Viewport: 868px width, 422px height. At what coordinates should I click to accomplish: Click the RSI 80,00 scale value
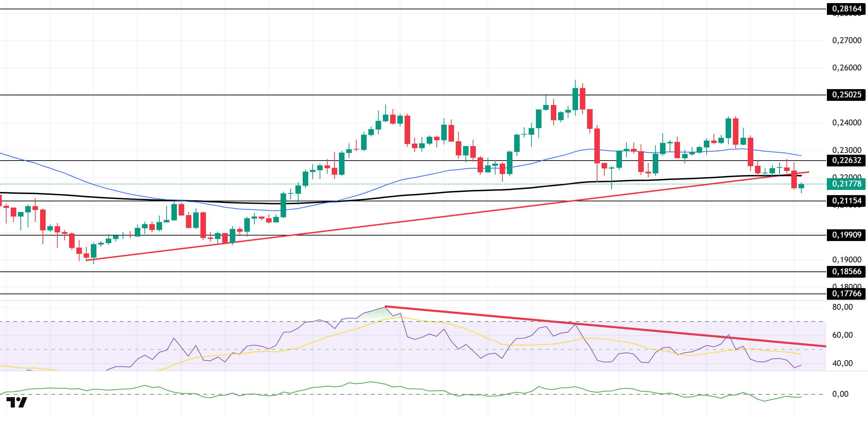(842, 307)
